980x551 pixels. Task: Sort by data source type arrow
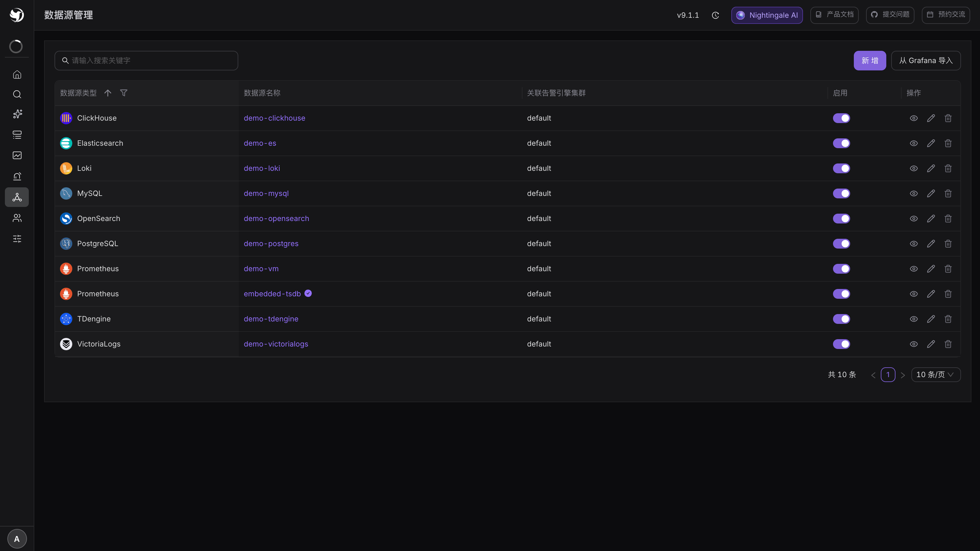point(108,93)
